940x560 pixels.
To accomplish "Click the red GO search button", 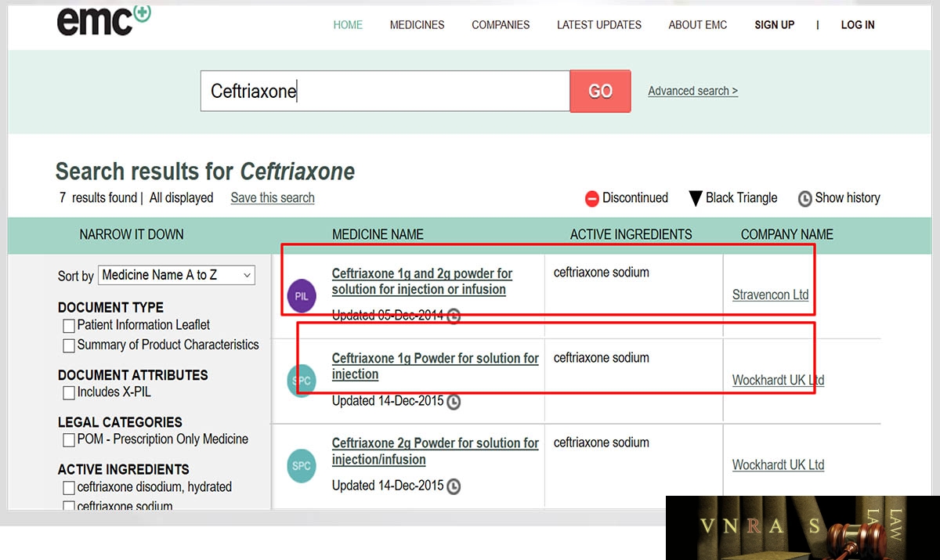I will coord(600,91).
